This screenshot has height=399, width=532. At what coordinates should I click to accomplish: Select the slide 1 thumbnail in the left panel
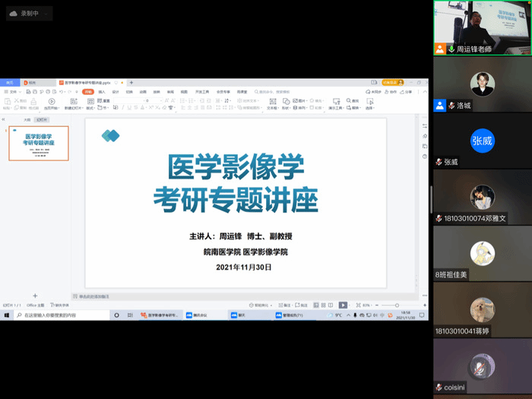point(39,143)
